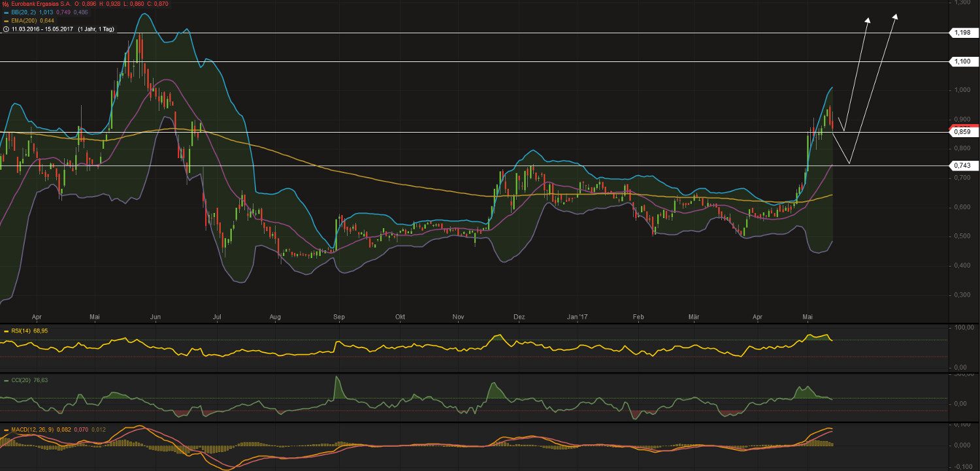Click the upper Bollinger band value 1,013
The width and height of the screenshot is (980, 471).
(46, 12)
